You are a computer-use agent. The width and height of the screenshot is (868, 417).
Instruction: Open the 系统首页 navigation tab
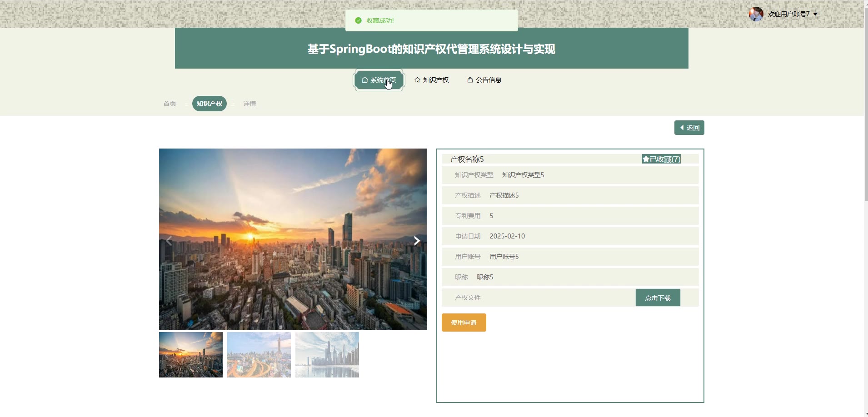[x=379, y=80]
